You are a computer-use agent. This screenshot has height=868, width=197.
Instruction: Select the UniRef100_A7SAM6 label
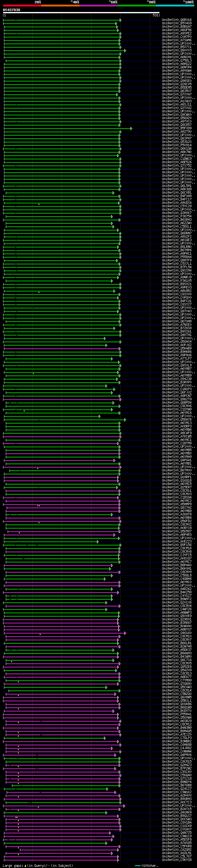177,40
